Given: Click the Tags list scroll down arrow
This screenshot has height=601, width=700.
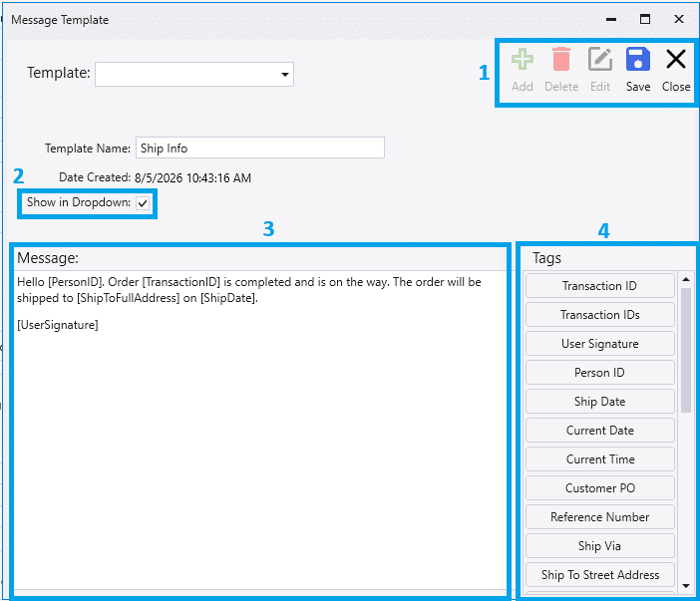Looking at the screenshot, I should 686,586.
